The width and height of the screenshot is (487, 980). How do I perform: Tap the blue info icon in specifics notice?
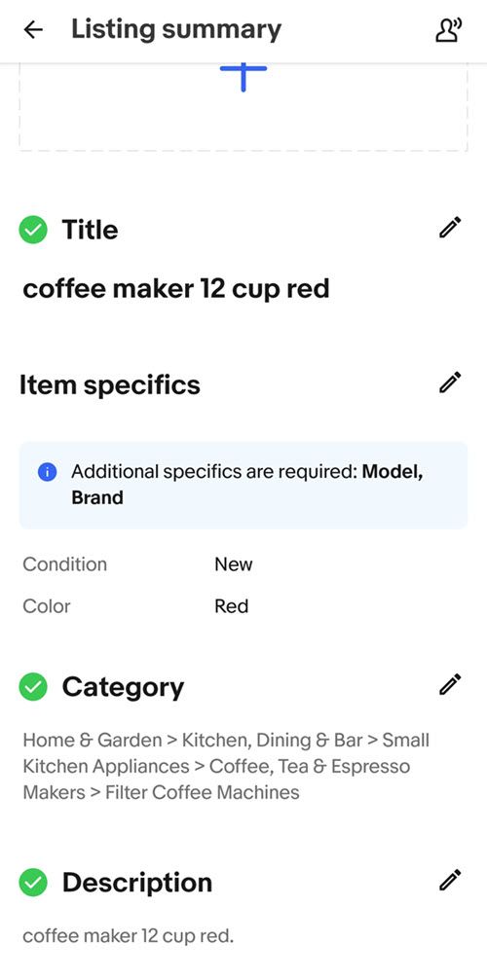point(47,473)
